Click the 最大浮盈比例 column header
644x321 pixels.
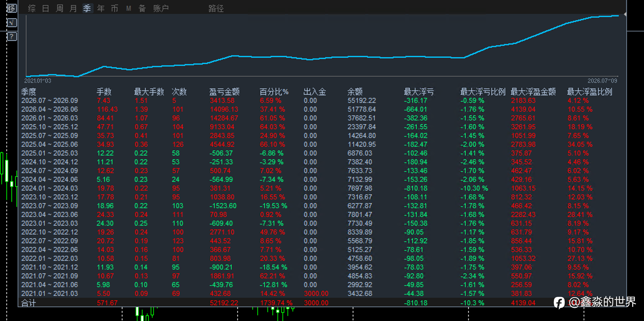[x=589, y=92]
